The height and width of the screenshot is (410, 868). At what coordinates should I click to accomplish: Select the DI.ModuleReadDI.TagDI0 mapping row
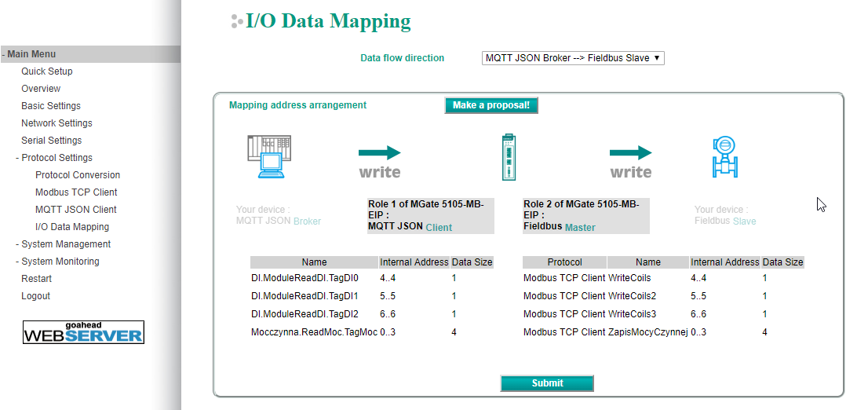[x=305, y=277]
